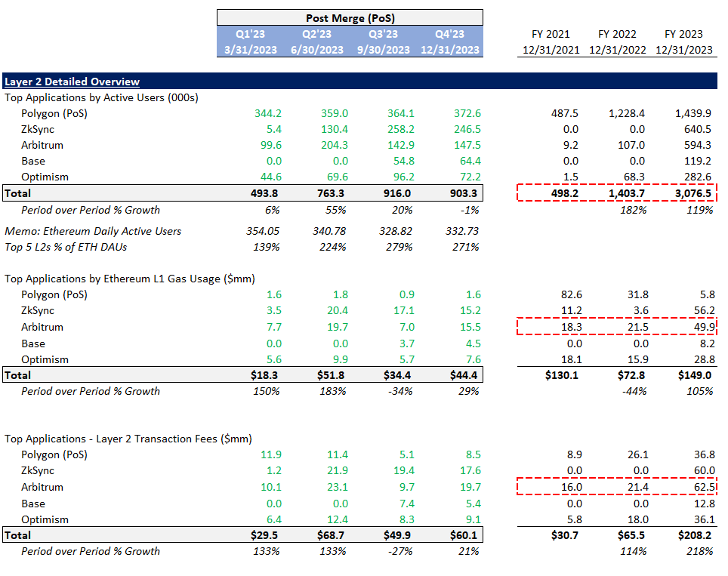
Task: Click 'Top Applications by Ethereum L1 Gas Usage' label
Action: click(130, 279)
